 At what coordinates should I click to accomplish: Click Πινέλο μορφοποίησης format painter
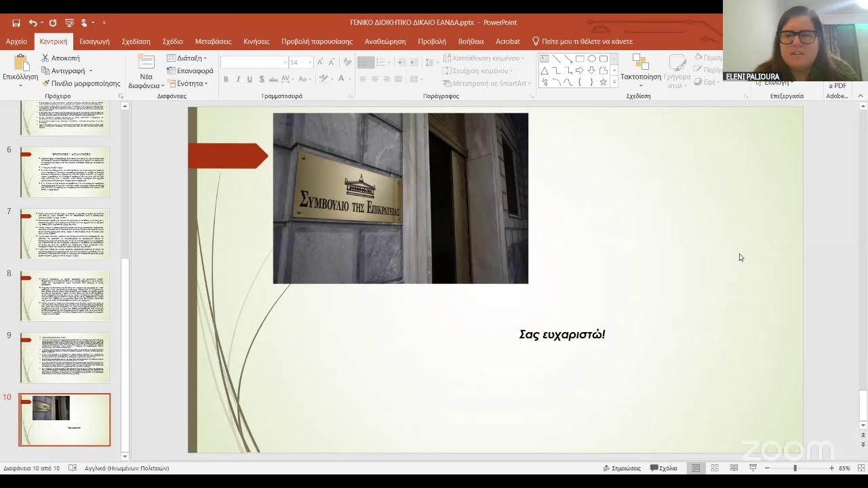point(81,83)
